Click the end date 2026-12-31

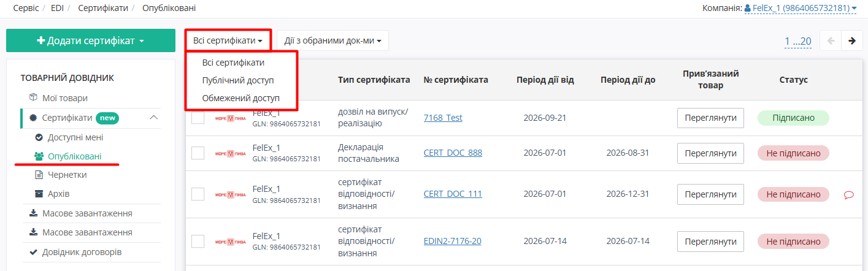click(628, 194)
